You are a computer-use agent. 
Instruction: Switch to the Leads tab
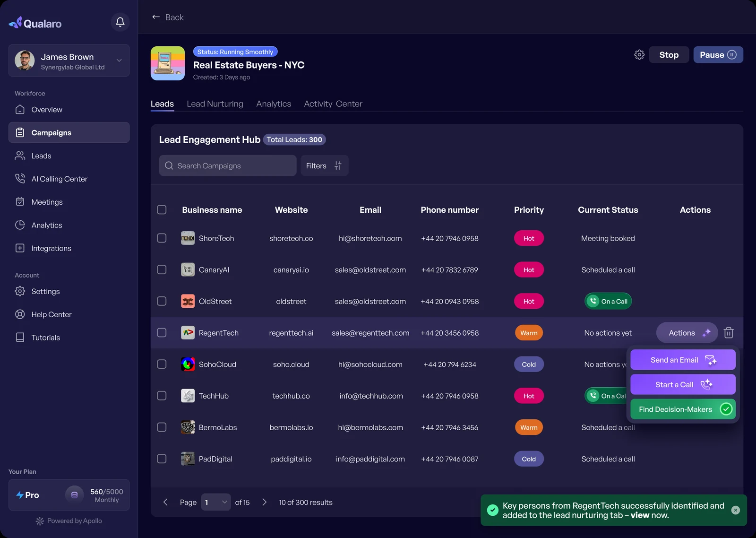[162, 104]
